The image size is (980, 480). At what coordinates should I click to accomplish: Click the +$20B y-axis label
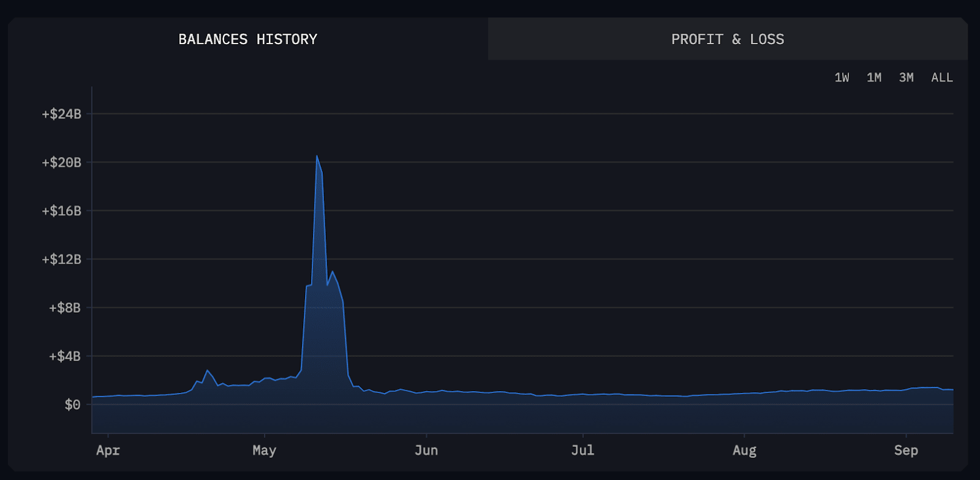[x=61, y=162]
